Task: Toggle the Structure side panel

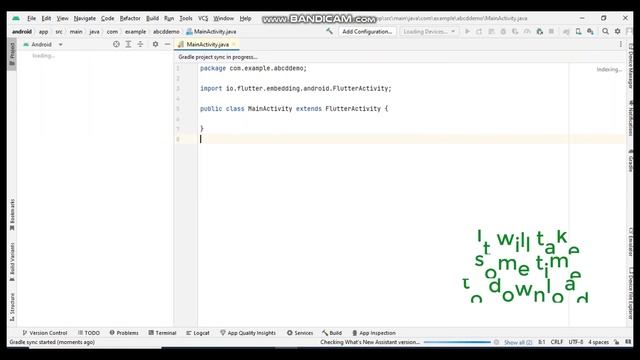Action: [x=12, y=307]
